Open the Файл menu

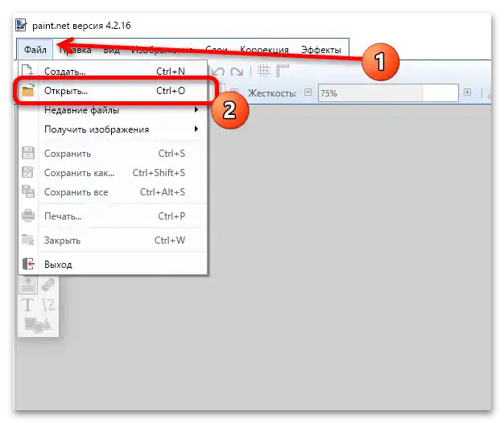pos(35,50)
